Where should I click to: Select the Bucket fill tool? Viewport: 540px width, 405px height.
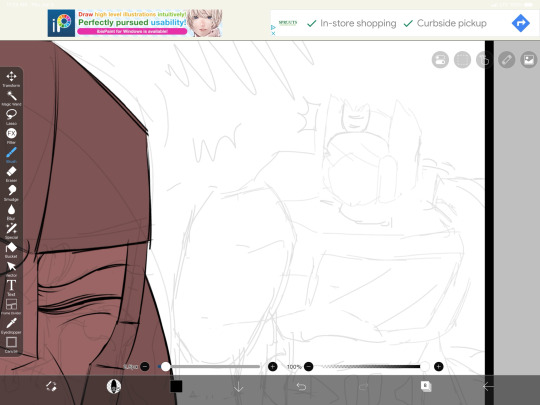(11, 250)
